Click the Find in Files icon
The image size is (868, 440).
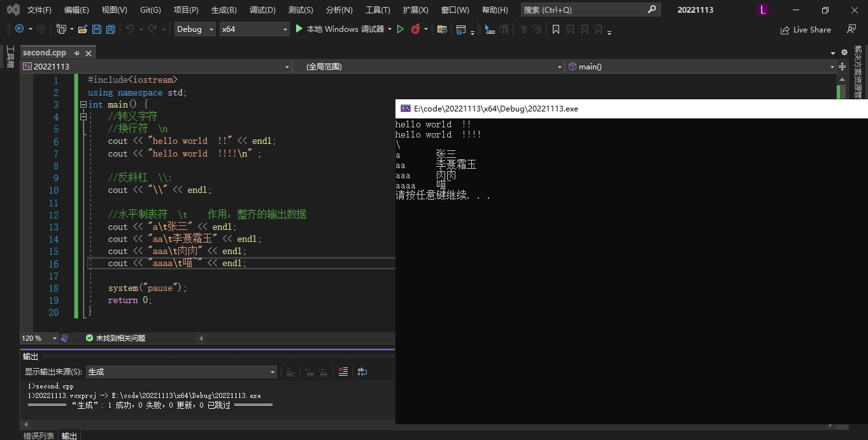(441, 29)
